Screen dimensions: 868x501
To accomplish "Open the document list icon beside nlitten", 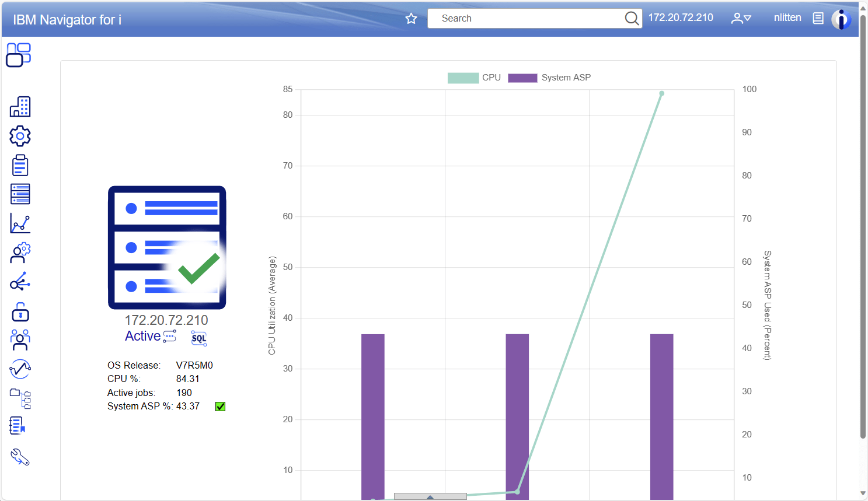I will tap(818, 18).
